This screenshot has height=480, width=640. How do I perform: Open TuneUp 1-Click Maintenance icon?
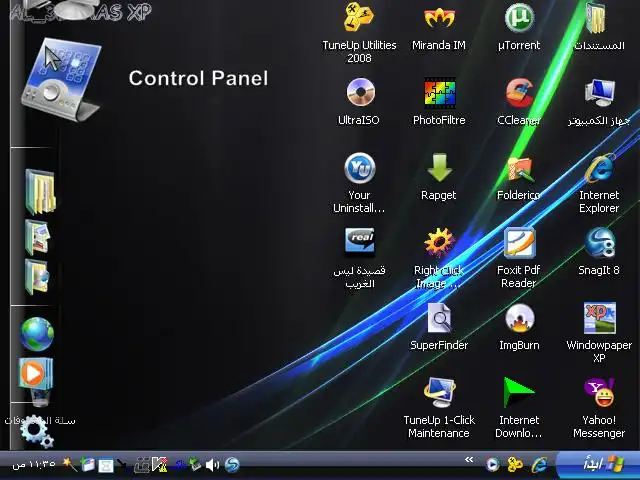point(439,392)
